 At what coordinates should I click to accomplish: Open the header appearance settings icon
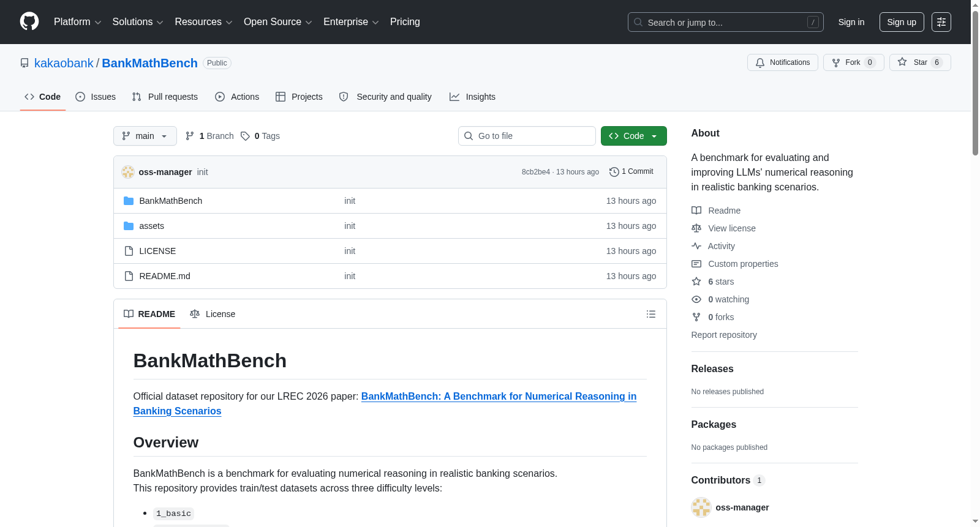941,22
